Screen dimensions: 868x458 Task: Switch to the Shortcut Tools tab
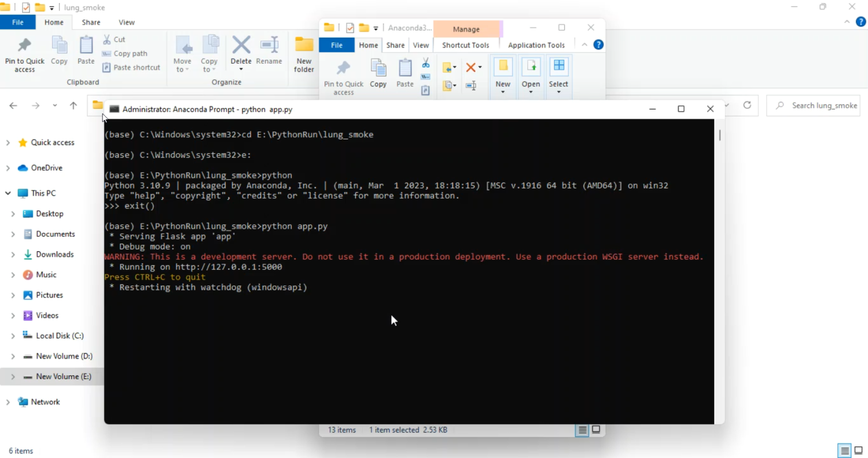(465, 45)
